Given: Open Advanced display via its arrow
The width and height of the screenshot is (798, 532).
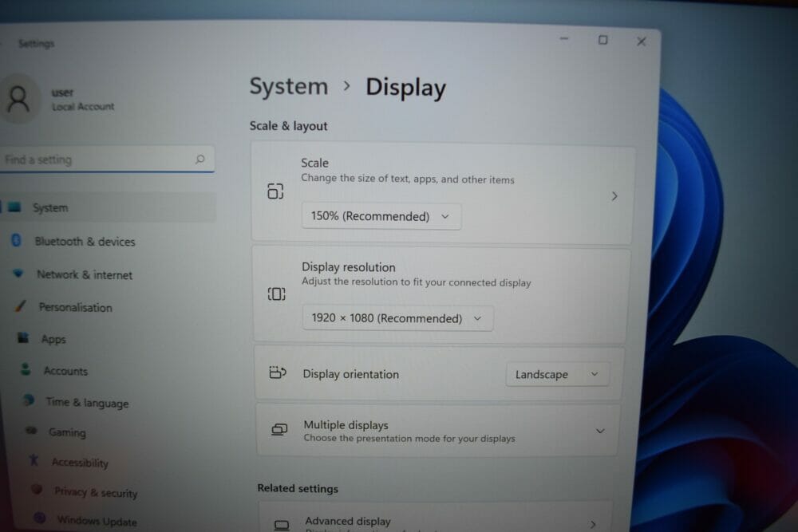Looking at the screenshot, I should 593,524.
